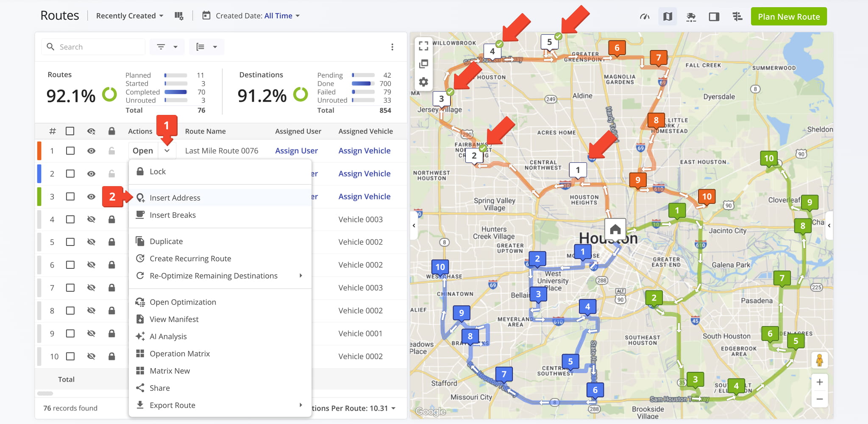Toggle the map view icon in toolbar
The image size is (868, 424).
[668, 17]
